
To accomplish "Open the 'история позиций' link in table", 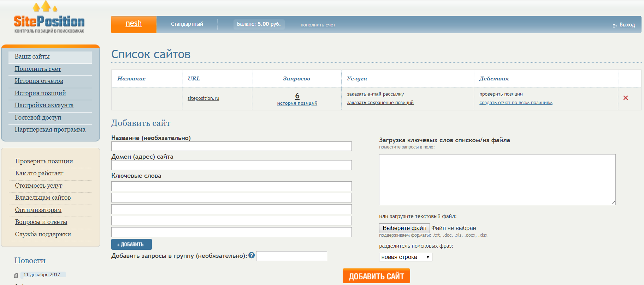I will [x=297, y=103].
